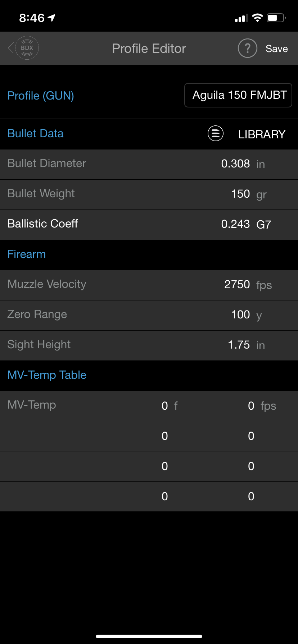Edit the first MV-Temp fps velocity field
Viewport: 298px width, 644px height.
[251, 406]
